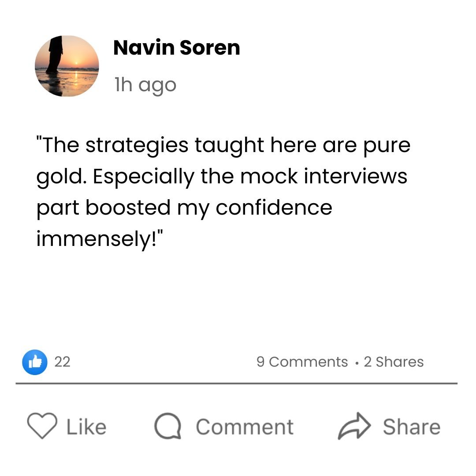Click the silhouette figure in the avatar
Screen dimensions: 476x476
[x=55, y=55]
